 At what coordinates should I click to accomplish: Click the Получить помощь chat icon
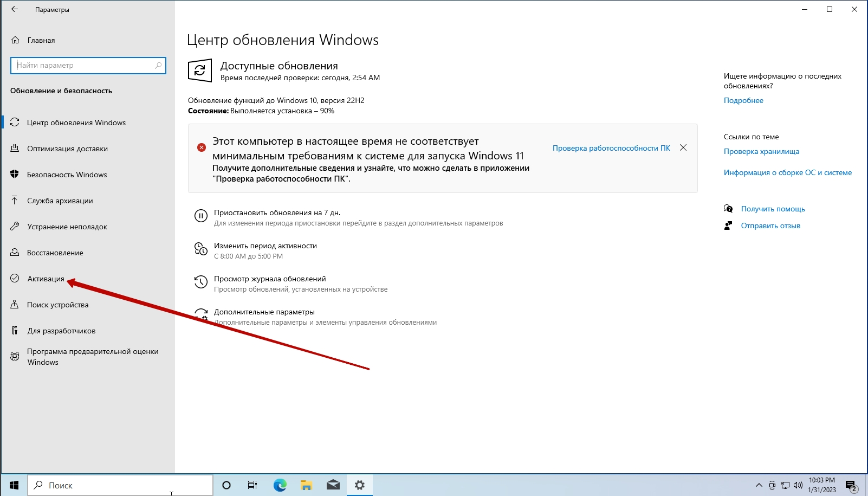728,209
